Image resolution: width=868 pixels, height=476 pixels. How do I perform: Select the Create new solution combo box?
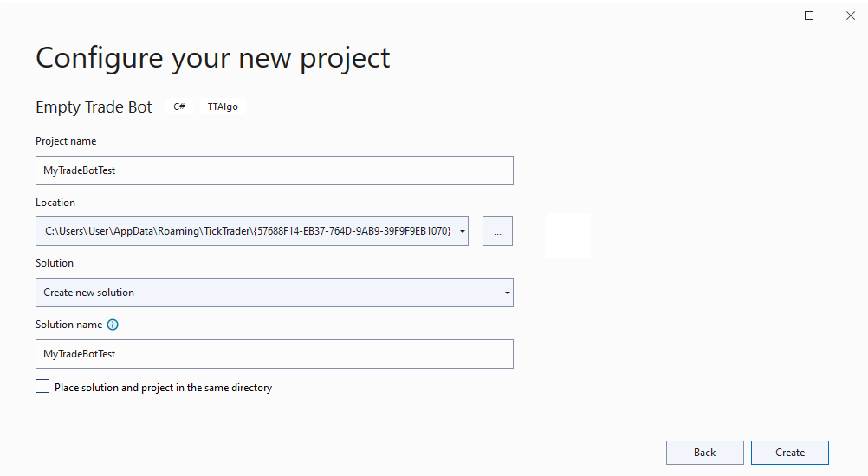point(275,293)
